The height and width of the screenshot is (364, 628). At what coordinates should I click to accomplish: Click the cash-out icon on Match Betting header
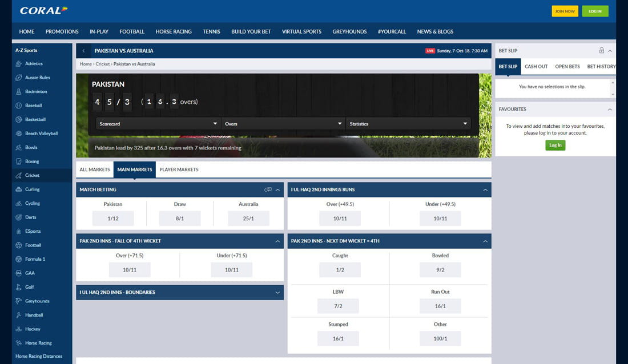tap(267, 189)
